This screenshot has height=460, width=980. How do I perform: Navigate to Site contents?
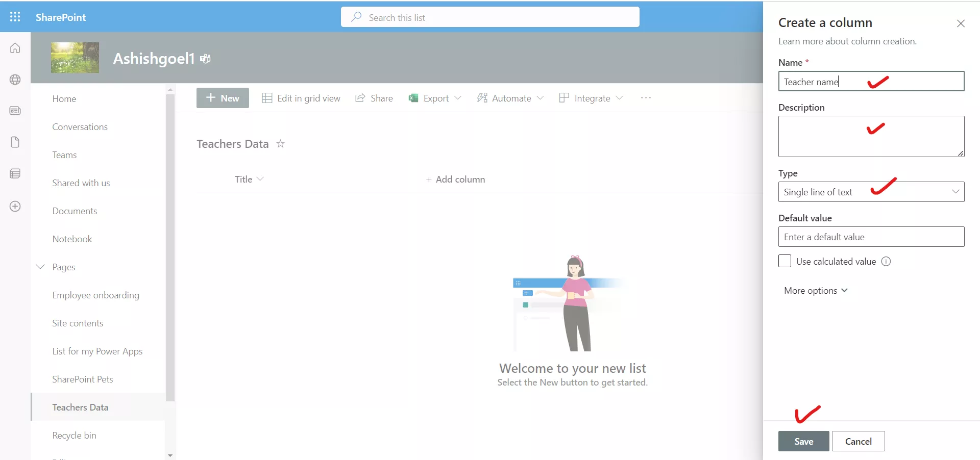tap(77, 323)
